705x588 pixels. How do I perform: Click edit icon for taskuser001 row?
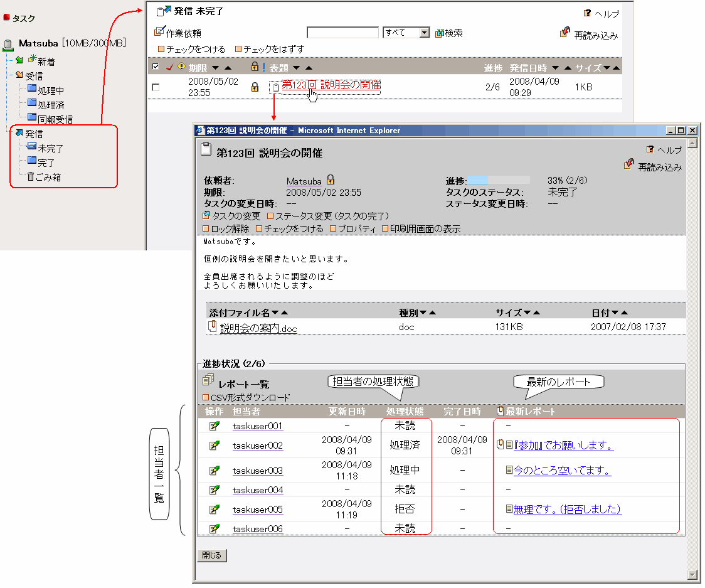tap(215, 426)
